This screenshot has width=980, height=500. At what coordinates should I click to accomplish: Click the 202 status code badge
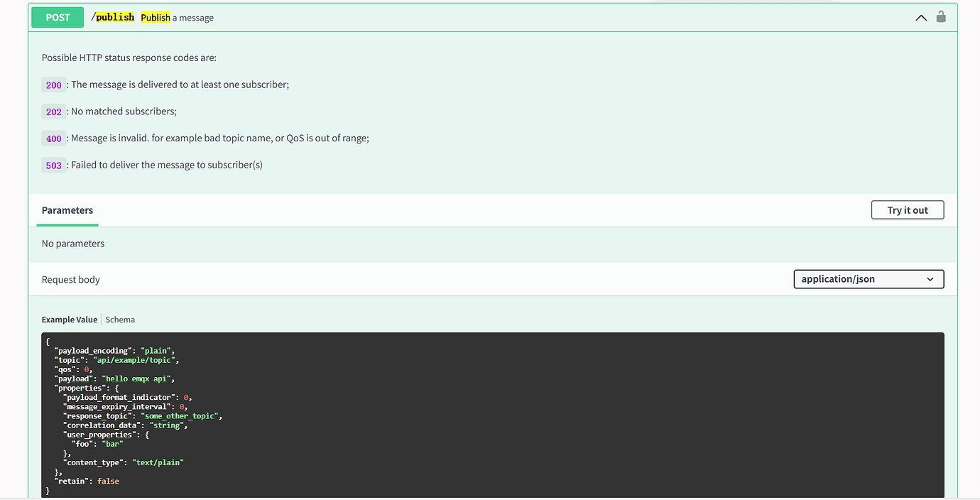[x=54, y=112]
